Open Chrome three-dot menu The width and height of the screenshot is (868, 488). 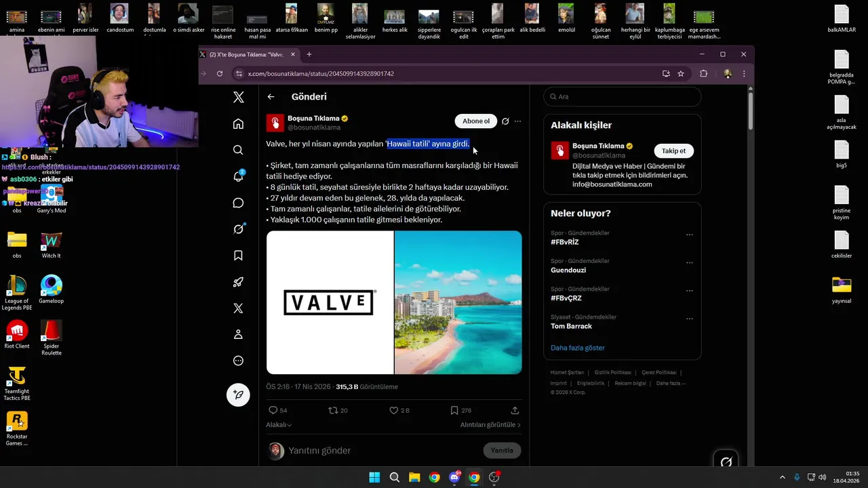[x=744, y=73]
